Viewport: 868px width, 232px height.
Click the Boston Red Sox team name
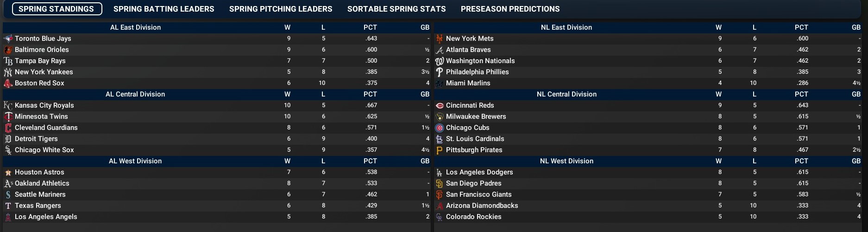39,83
